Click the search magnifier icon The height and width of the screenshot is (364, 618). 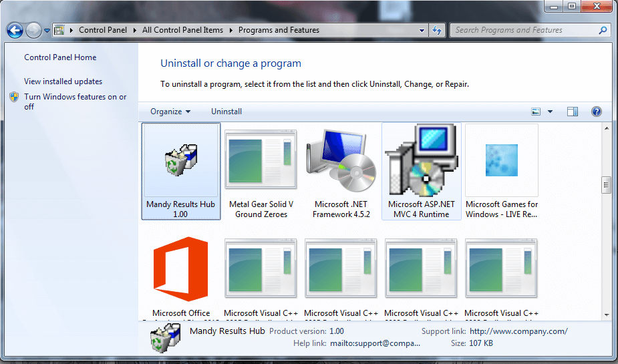(x=603, y=30)
